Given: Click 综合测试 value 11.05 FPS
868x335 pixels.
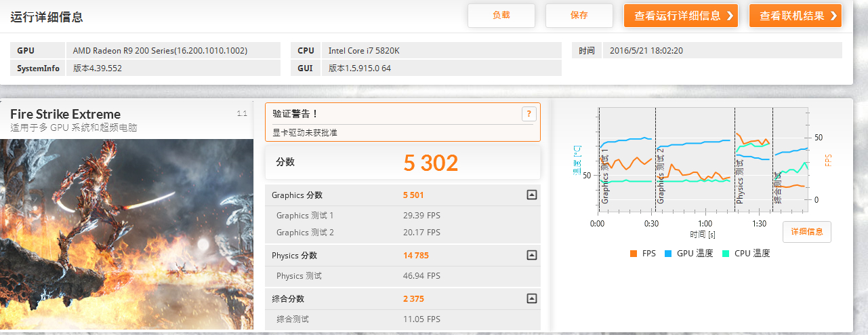Looking at the screenshot, I should point(421,319).
